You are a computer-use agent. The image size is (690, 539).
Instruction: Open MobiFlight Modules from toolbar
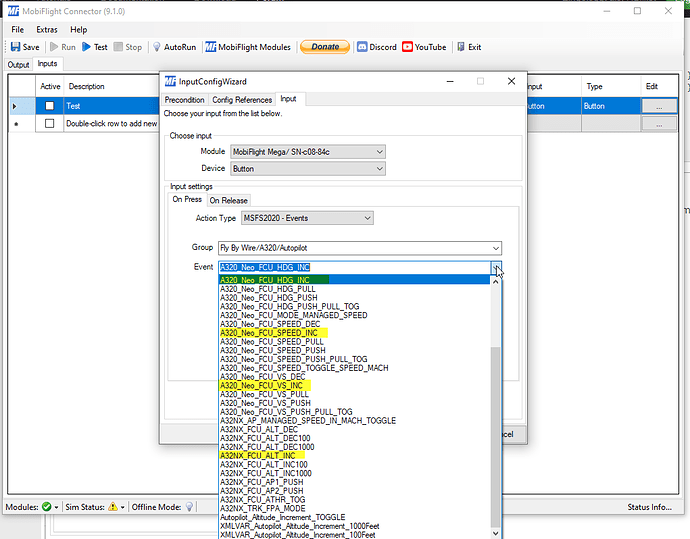[247, 47]
